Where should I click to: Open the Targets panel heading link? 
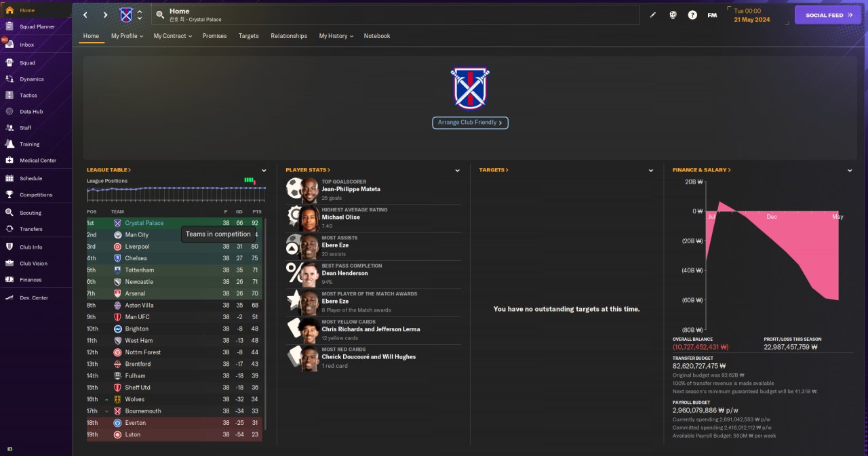(493, 170)
